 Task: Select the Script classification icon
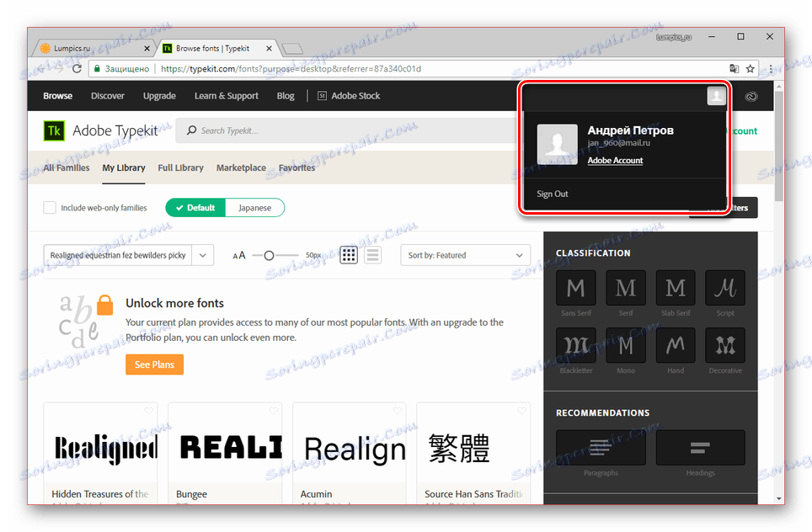click(725, 288)
